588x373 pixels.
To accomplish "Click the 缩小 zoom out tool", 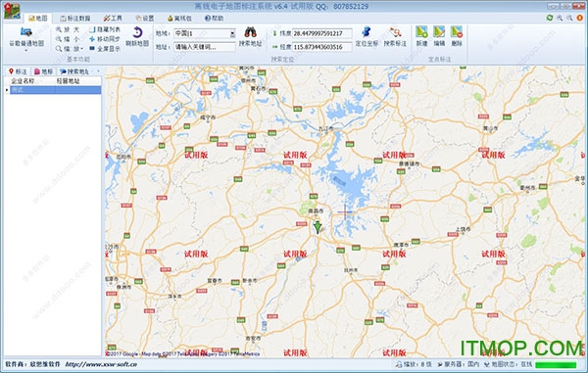I will click(x=68, y=39).
